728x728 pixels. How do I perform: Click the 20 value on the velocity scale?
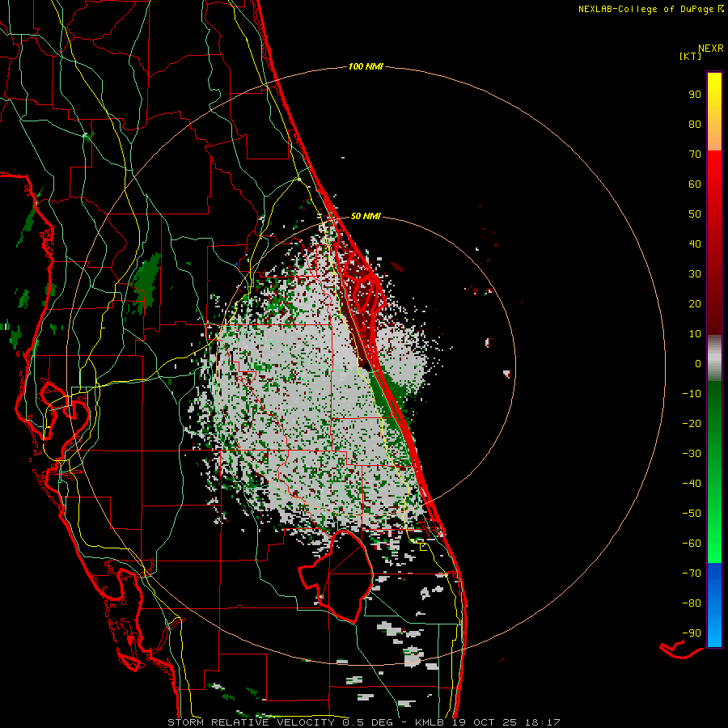point(695,304)
